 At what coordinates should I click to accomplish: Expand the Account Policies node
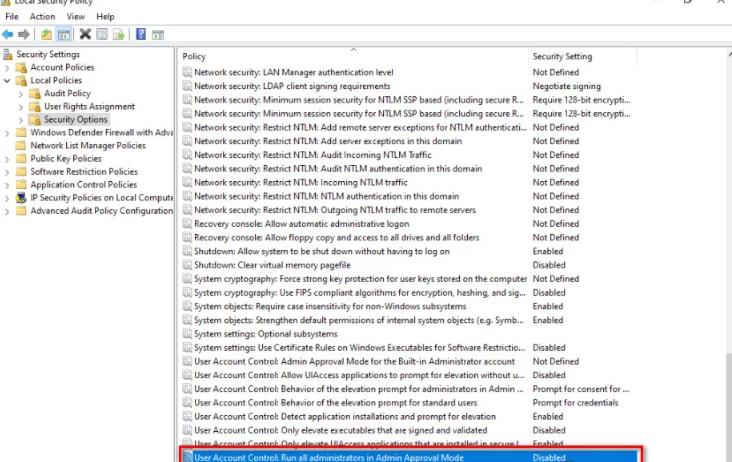pos(7,68)
